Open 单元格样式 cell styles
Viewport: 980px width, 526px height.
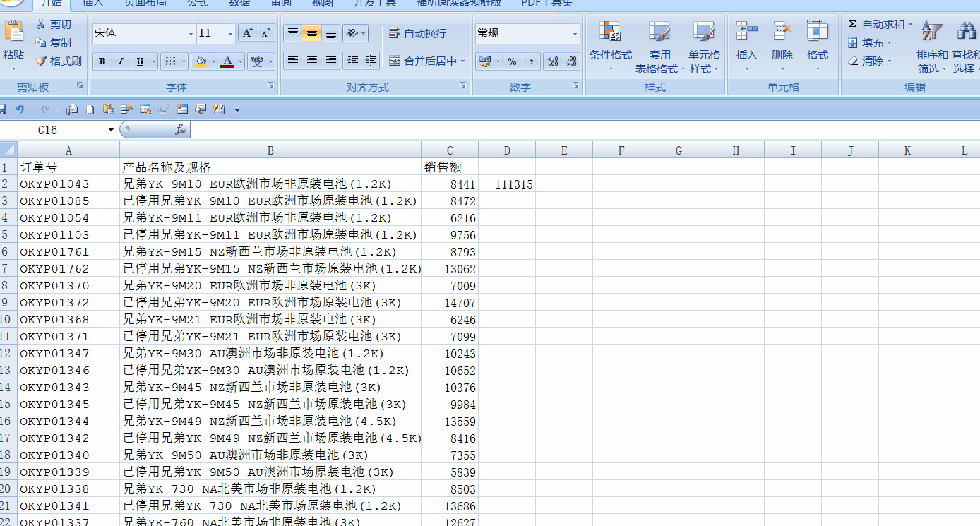coord(704,47)
